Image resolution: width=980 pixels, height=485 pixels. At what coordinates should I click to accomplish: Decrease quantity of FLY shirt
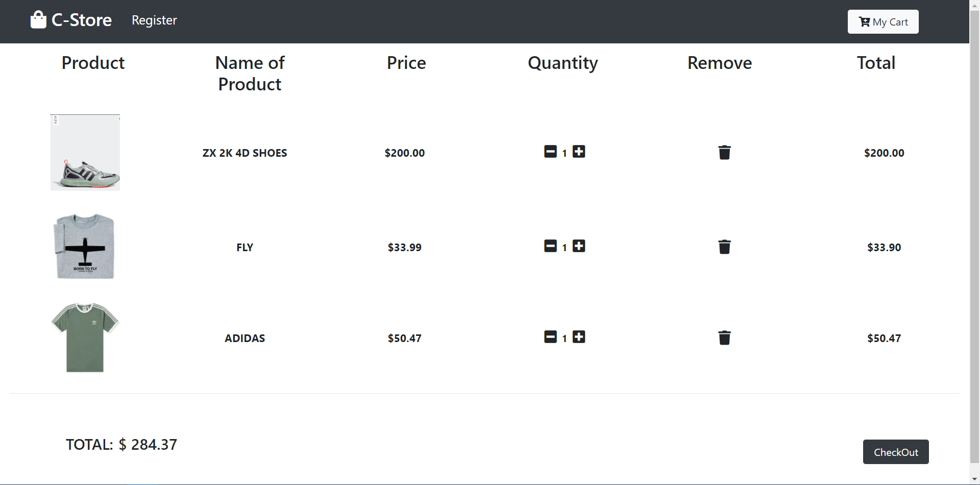[x=550, y=246]
